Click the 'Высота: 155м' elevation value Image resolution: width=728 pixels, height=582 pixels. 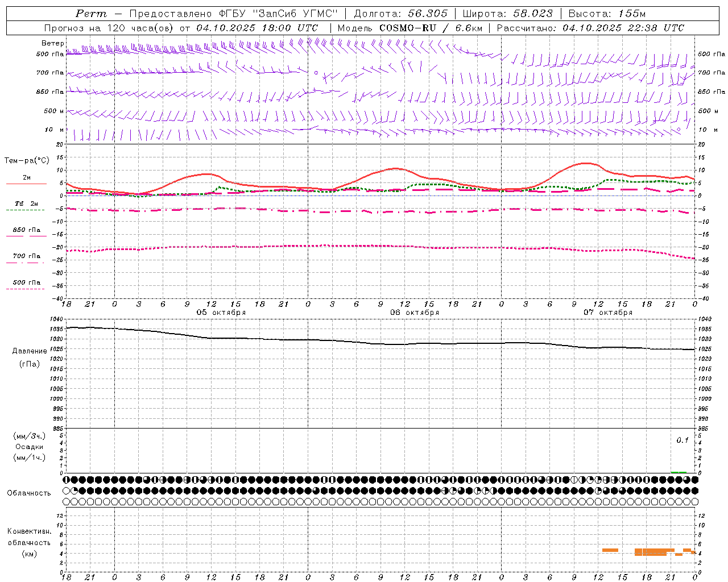(x=607, y=14)
